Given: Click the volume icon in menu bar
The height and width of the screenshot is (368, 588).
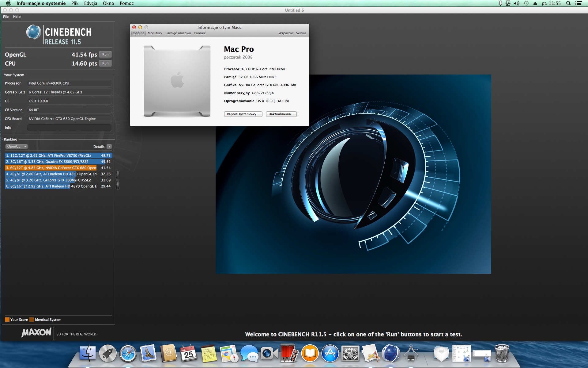Looking at the screenshot, I should coord(517,3).
